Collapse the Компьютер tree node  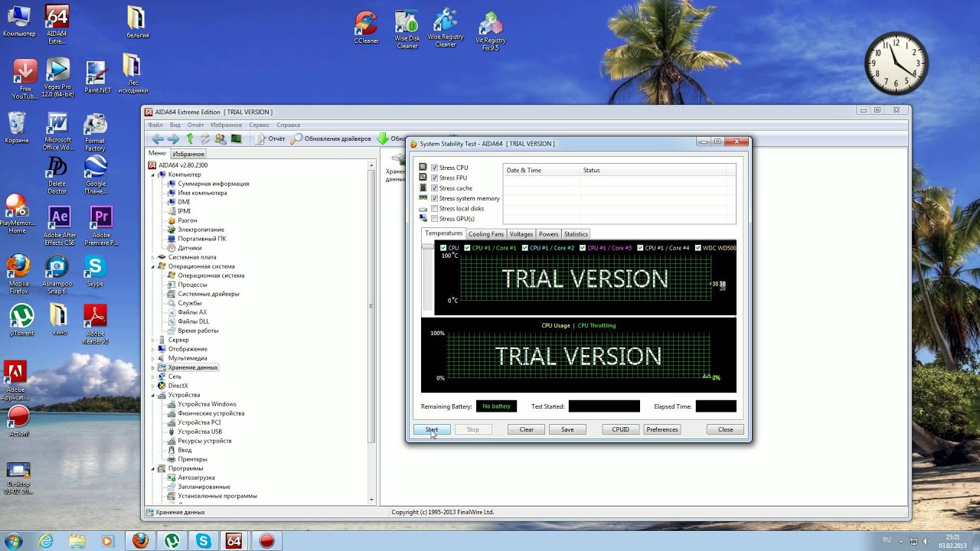(x=153, y=174)
